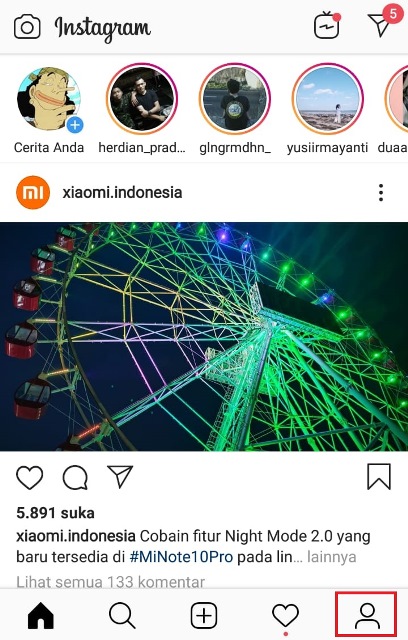408x640 pixels.
Task: Open comments via speech bubble icon
Action: pyautogui.click(x=75, y=477)
